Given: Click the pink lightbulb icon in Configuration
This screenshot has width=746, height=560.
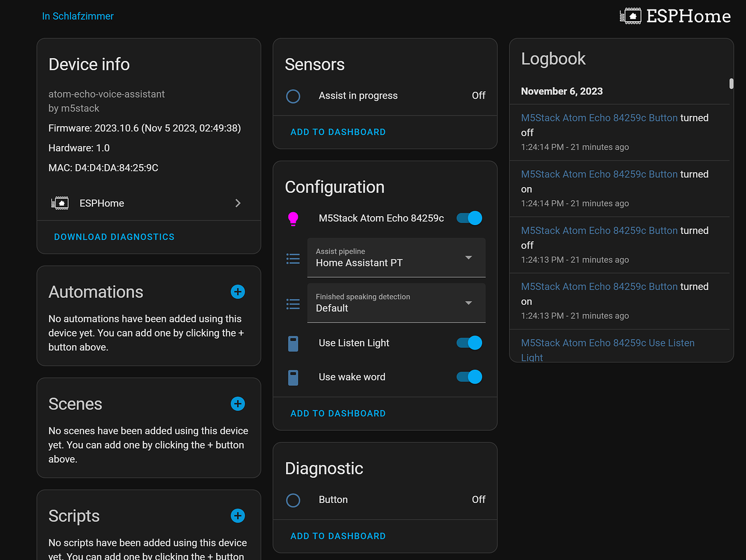Looking at the screenshot, I should click(x=293, y=218).
